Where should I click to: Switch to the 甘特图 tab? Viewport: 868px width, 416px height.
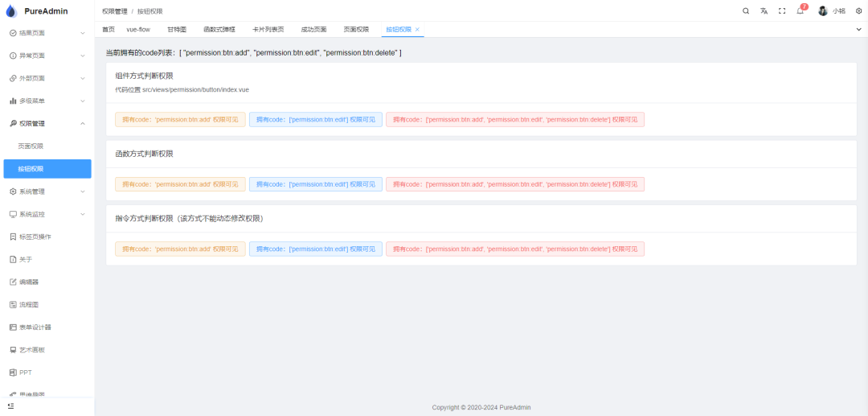tap(177, 29)
